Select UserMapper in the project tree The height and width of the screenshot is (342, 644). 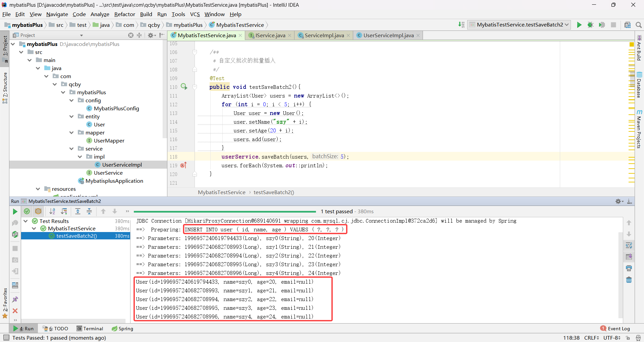(x=109, y=140)
